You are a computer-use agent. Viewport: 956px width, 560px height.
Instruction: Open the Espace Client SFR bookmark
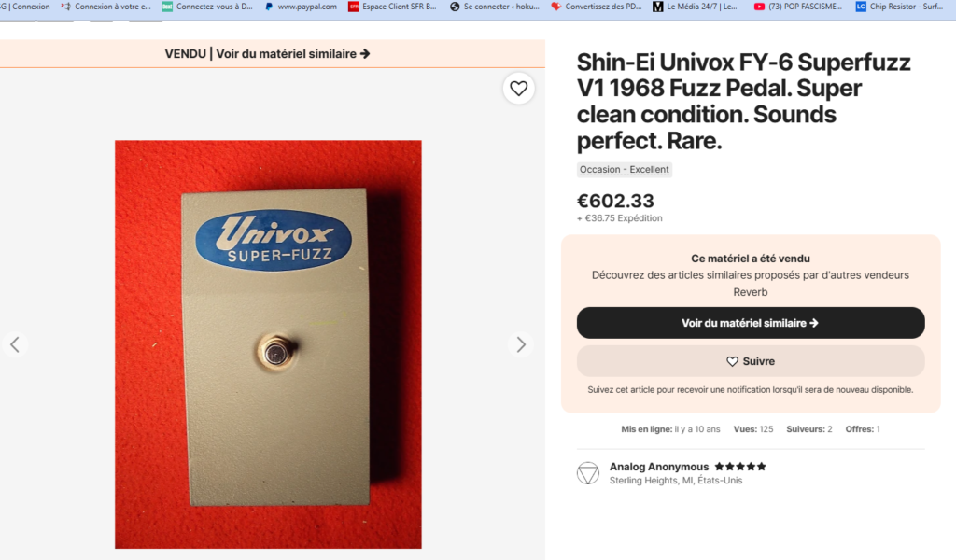tap(392, 7)
